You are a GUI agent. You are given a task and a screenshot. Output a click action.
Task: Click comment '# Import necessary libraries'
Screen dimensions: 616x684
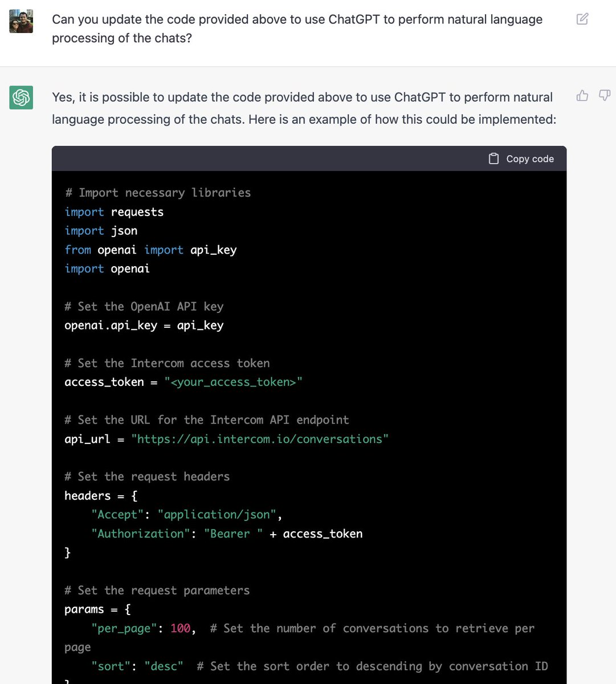point(158,193)
